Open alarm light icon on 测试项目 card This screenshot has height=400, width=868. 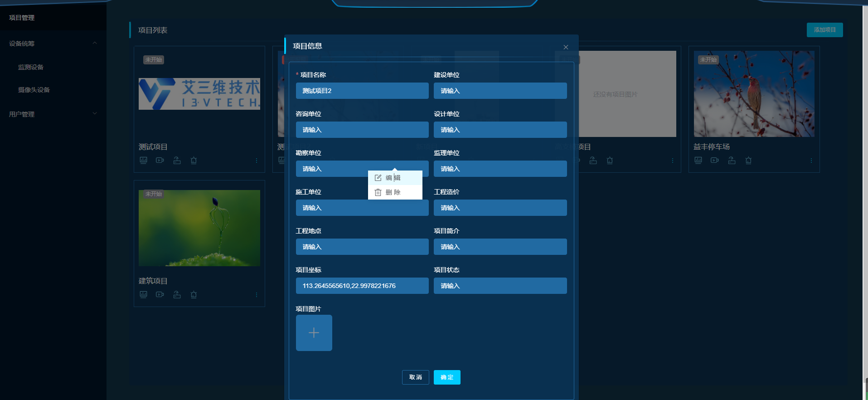pos(194,160)
